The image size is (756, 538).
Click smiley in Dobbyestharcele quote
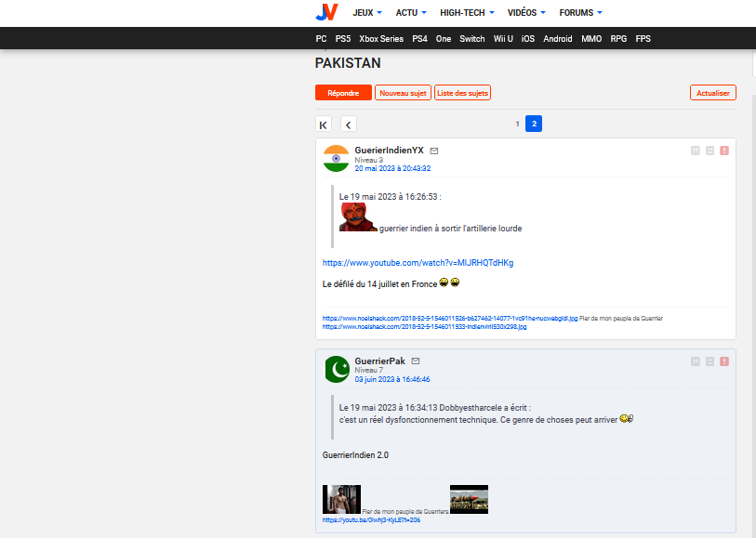(x=627, y=418)
